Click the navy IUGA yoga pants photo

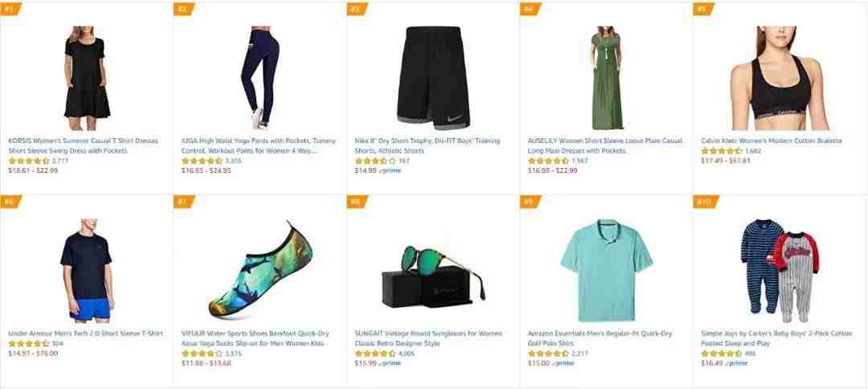point(260,77)
